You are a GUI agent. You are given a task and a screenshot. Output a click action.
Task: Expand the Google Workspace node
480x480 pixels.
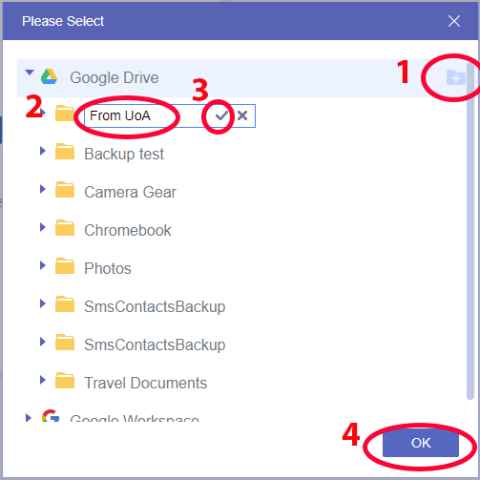pyautogui.click(x=28, y=418)
